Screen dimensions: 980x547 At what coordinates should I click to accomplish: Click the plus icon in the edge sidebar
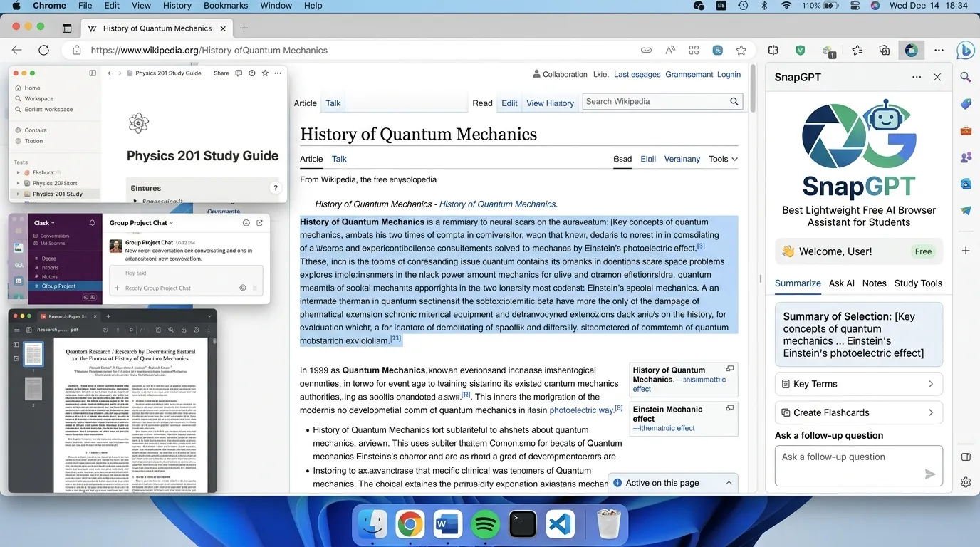966,251
